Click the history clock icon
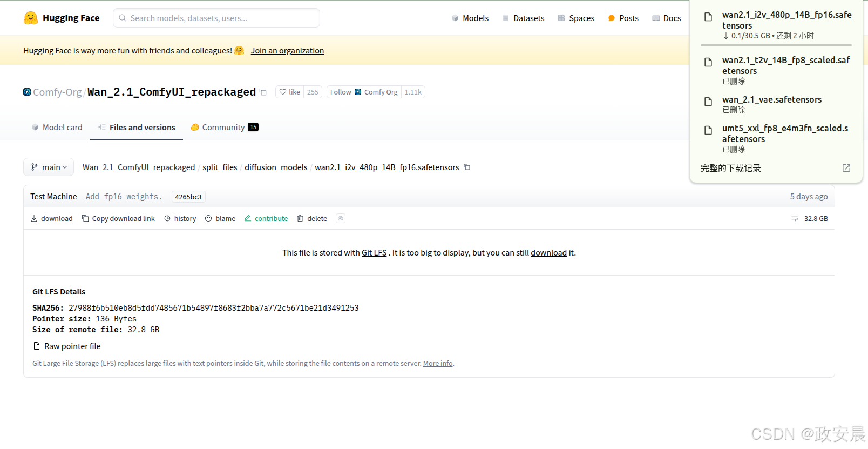 pos(167,218)
